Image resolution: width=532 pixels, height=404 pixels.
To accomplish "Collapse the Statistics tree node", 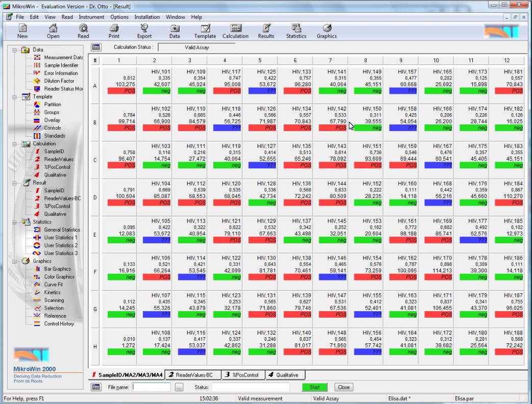I will click(15, 222).
